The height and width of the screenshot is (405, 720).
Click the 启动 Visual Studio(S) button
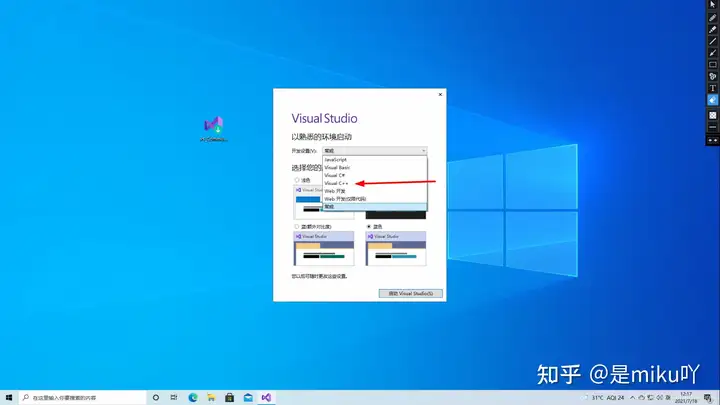pyautogui.click(x=411, y=293)
